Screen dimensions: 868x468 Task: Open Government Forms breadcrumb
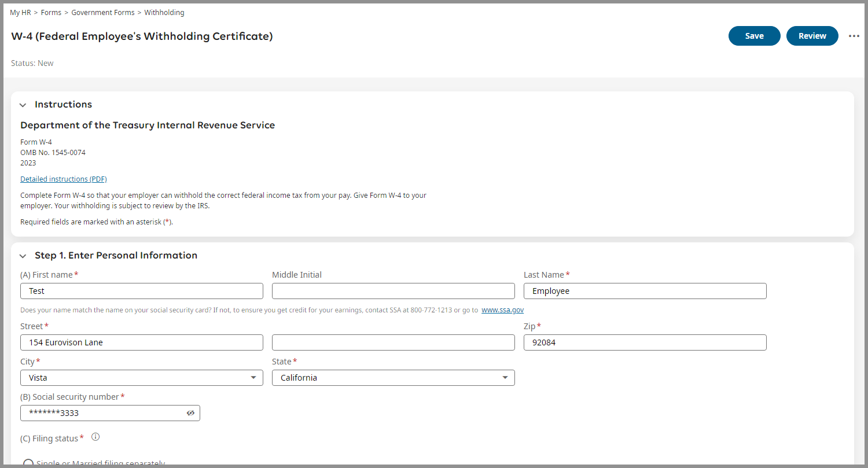(103, 12)
